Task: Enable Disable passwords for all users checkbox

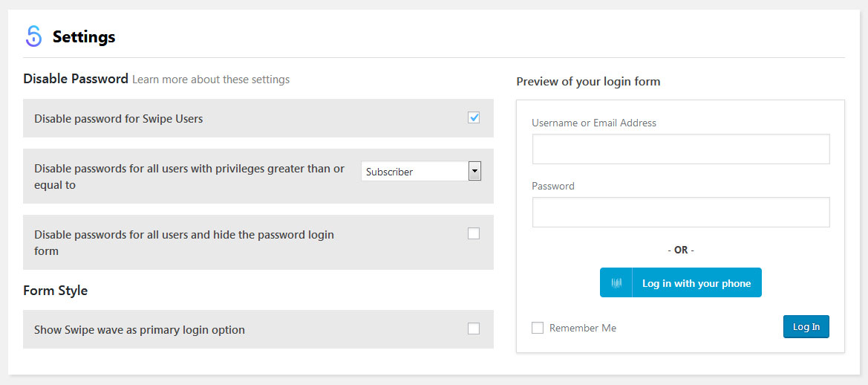Action: [x=474, y=234]
